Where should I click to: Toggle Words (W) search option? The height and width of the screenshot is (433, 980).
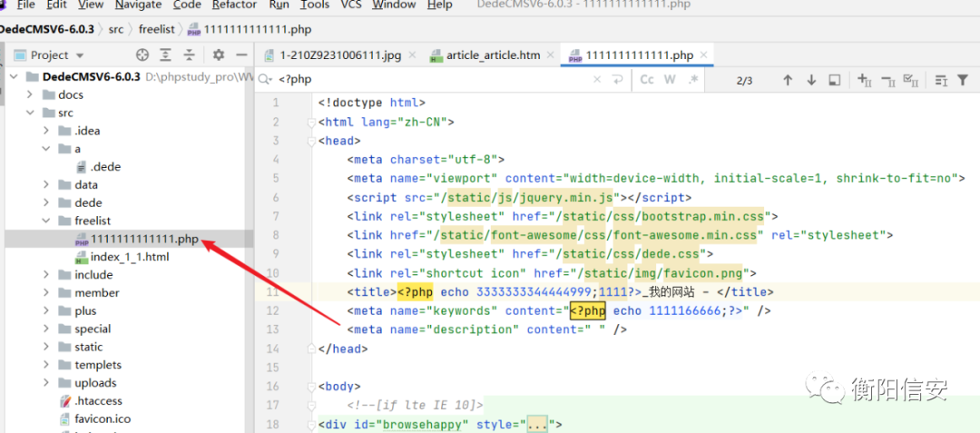pos(670,80)
